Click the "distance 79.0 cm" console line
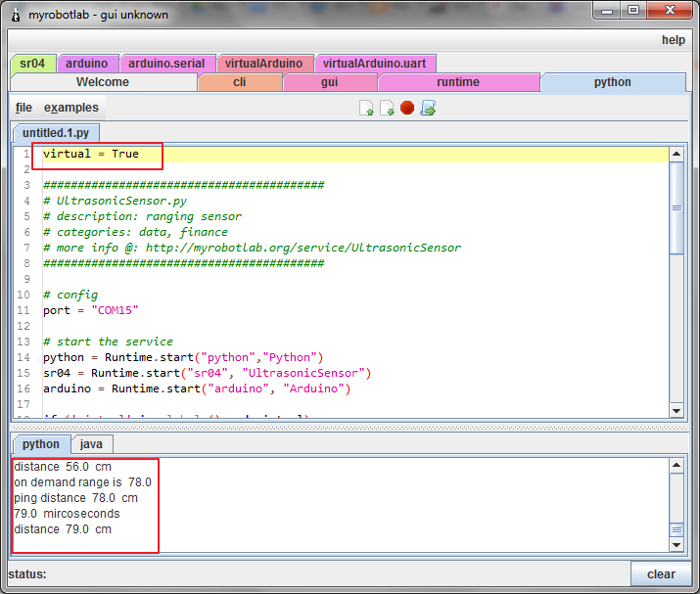 [x=63, y=529]
